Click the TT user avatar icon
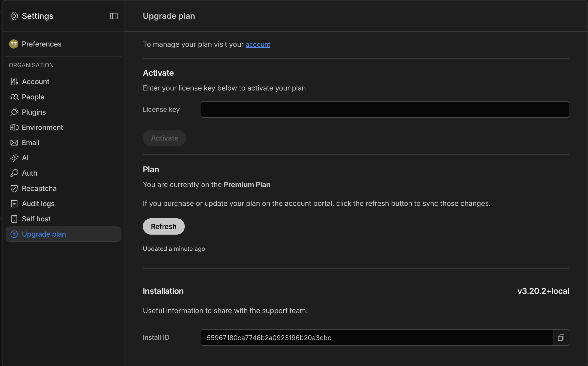This screenshot has width=588, height=366. [14, 44]
